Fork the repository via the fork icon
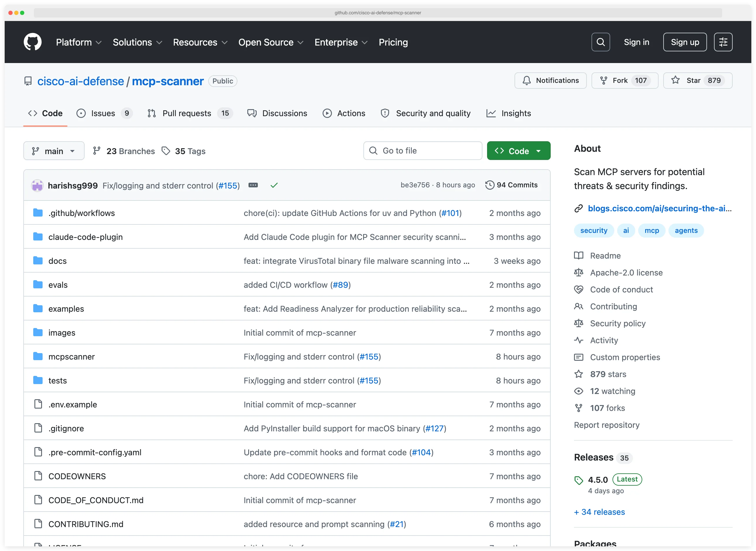 pos(604,80)
